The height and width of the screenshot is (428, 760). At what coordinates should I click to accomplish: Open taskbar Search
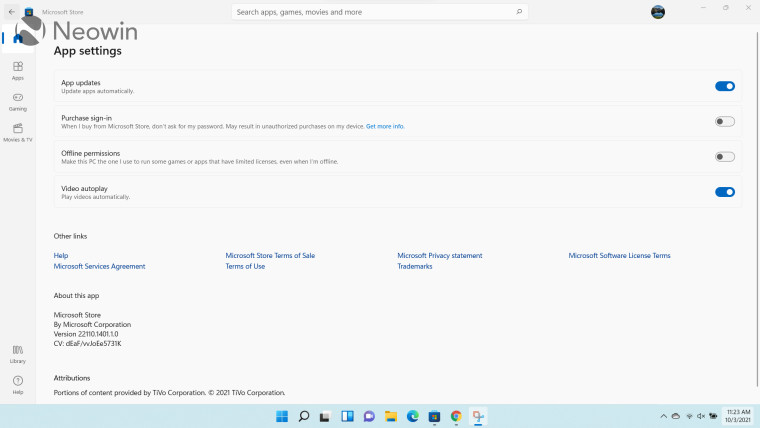(x=304, y=416)
